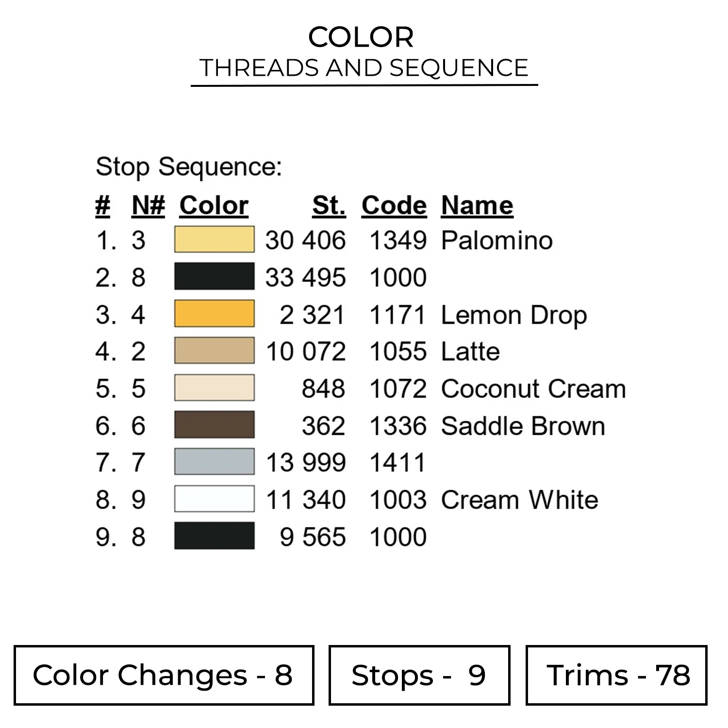Click the Code column header
Screen dimensions: 728x728
(x=394, y=205)
